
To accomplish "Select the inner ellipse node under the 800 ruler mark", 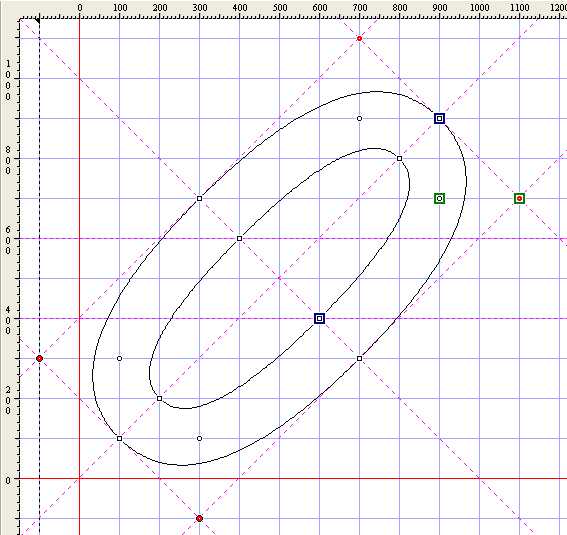I will 400,159.
